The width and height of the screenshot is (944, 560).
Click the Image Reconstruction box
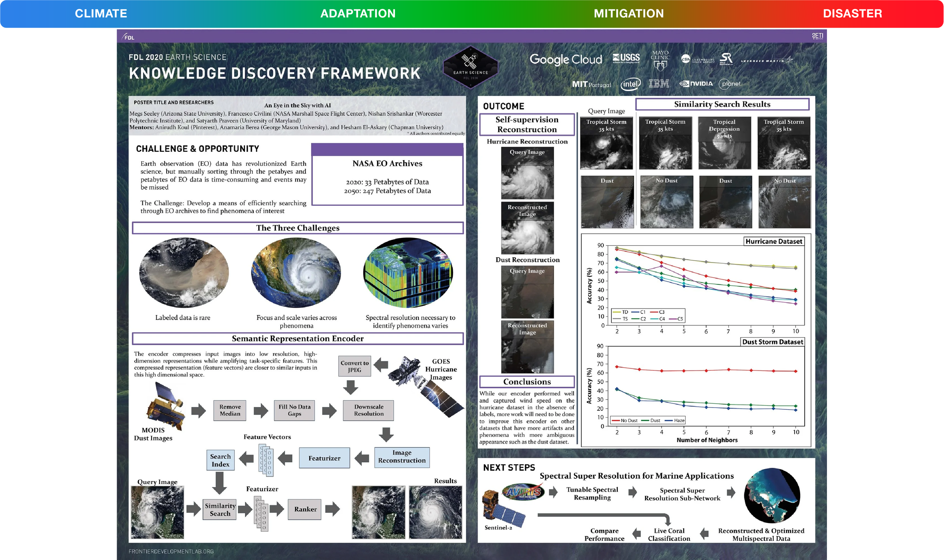(402, 457)
